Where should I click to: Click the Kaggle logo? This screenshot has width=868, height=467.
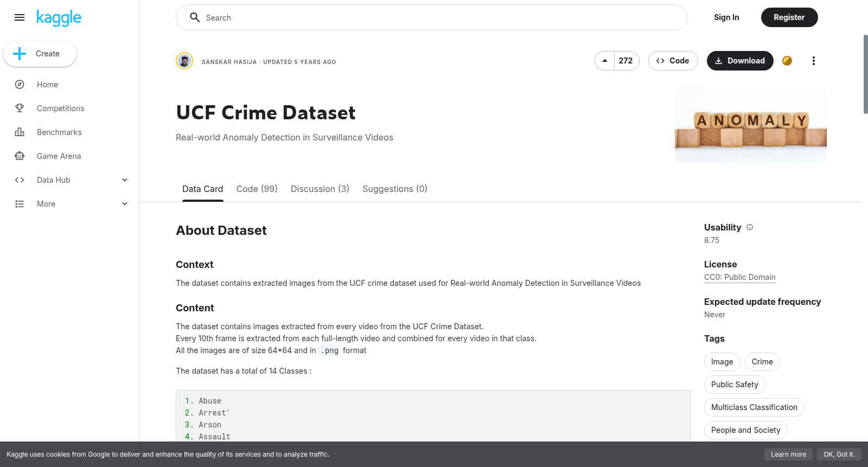coord(59,18)
